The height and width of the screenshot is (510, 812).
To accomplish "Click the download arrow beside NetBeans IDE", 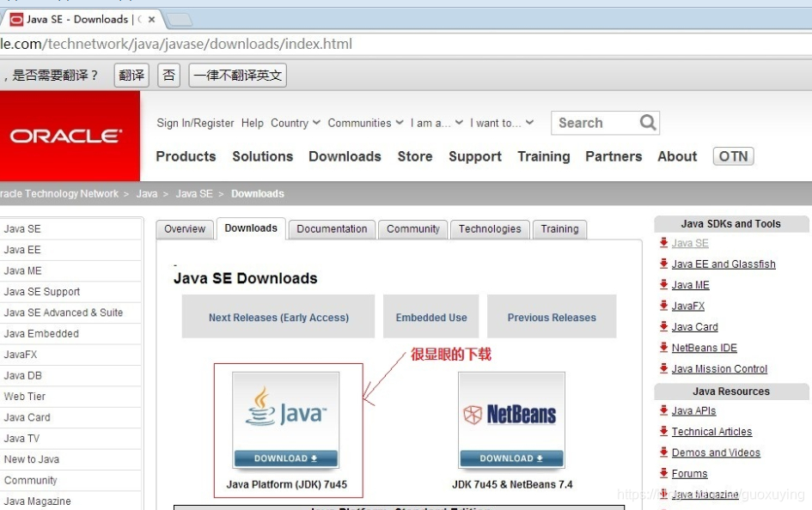I will click(x=663, y=348).
